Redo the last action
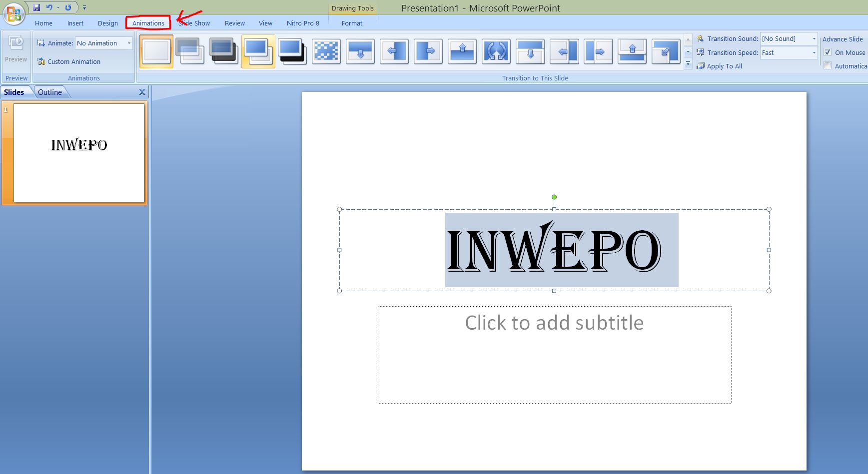 (68, 7)
